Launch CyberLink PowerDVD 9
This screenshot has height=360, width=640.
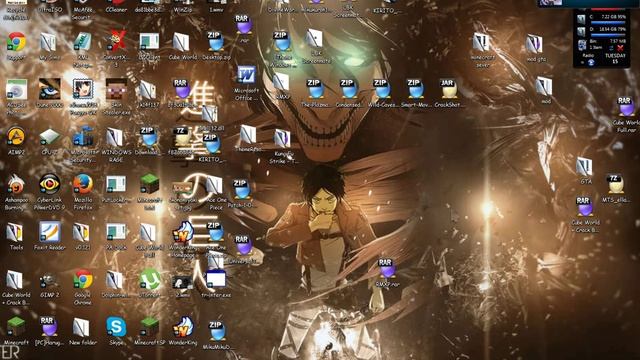[49, 184]
